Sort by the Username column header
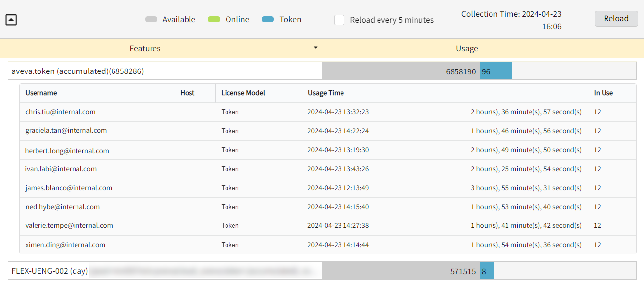Viewport: 644px width, 283px height. 41,93
